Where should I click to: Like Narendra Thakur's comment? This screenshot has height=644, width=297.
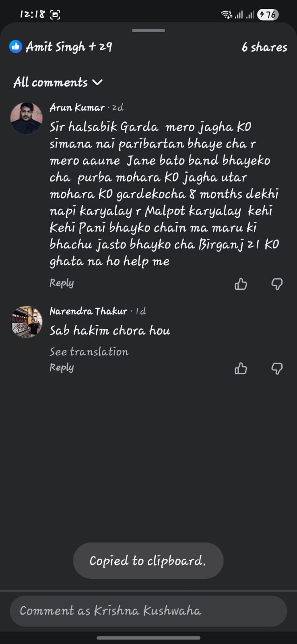pos(241,368)
